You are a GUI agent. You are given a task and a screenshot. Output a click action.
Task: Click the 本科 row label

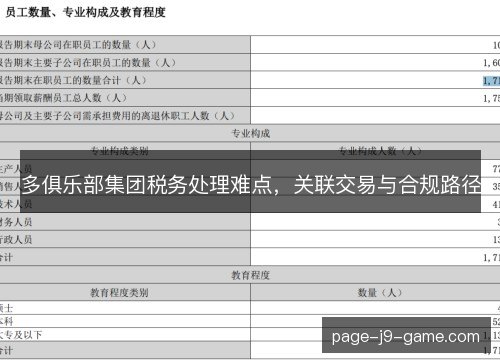point(6,321)
